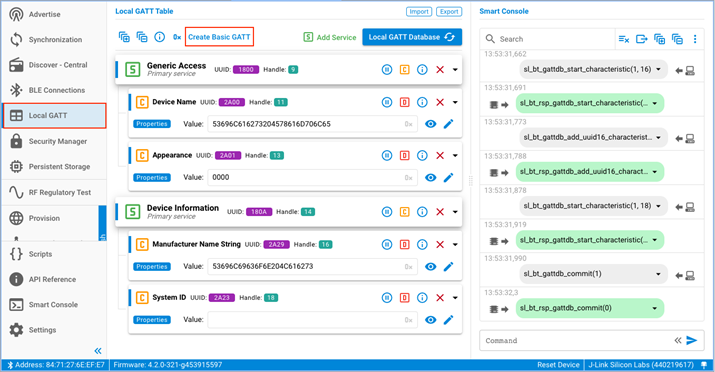Expand the Generic Access service dropdown arrow
715x372 pixels.
[x=455, y=70]
